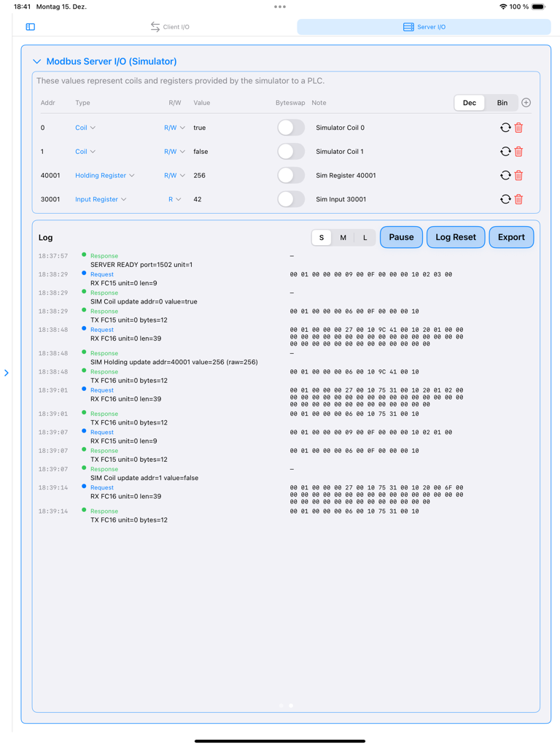The height and width of the screenshot is (747, 560).
Task: Select address 40001 cell
Action: click(50, 175)
